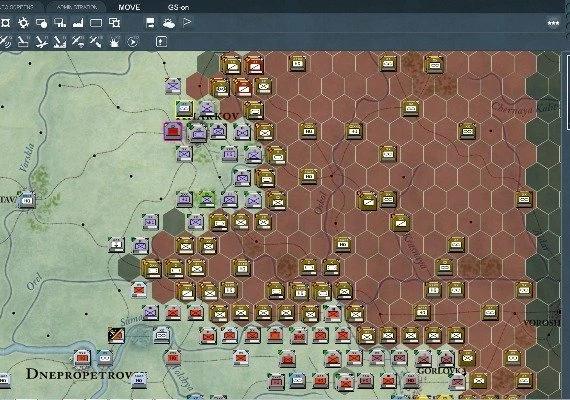
Task: Select the bomb-city air mission icon
Action: click(60, 42)
